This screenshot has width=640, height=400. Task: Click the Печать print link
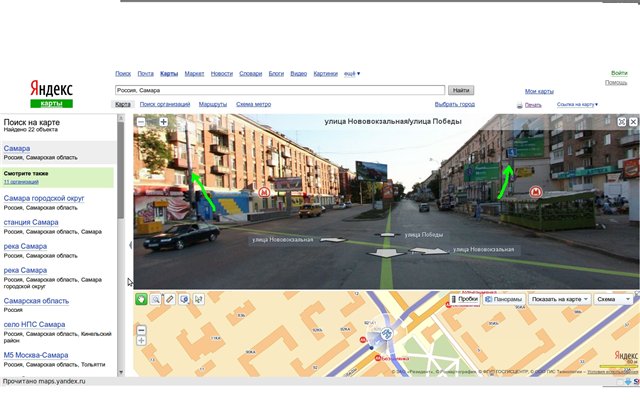(533, 105)
